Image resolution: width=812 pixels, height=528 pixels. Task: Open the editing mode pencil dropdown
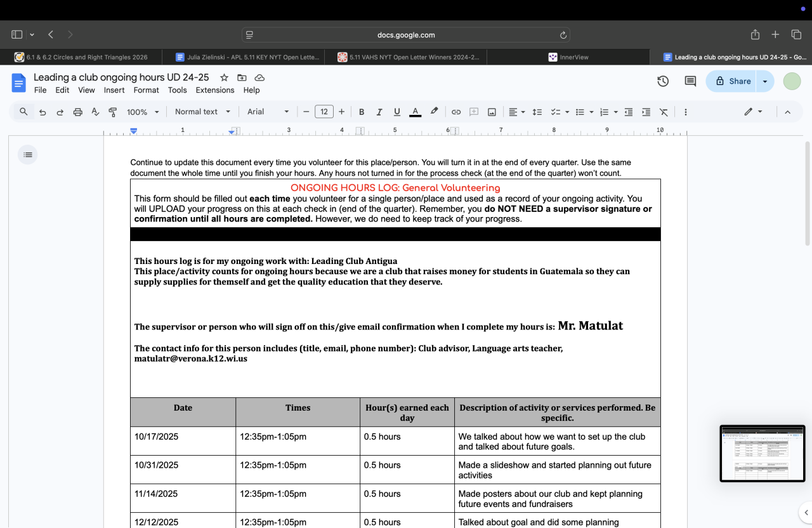click(x=754, y=112)
